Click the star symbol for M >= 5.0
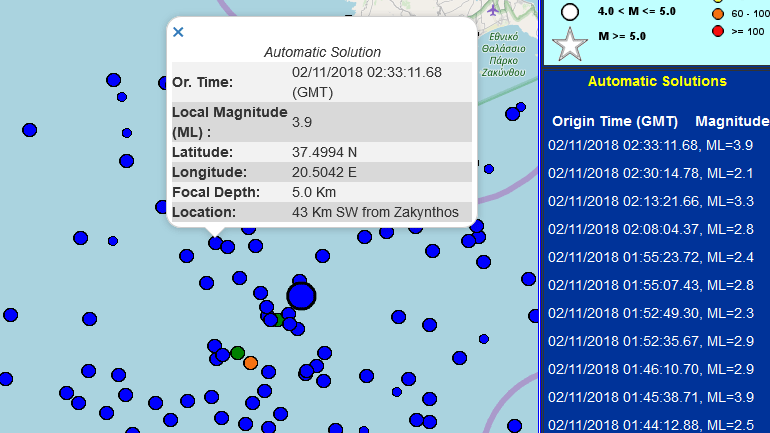The height and width of the screenshot is (433, 770). (570, 46)
